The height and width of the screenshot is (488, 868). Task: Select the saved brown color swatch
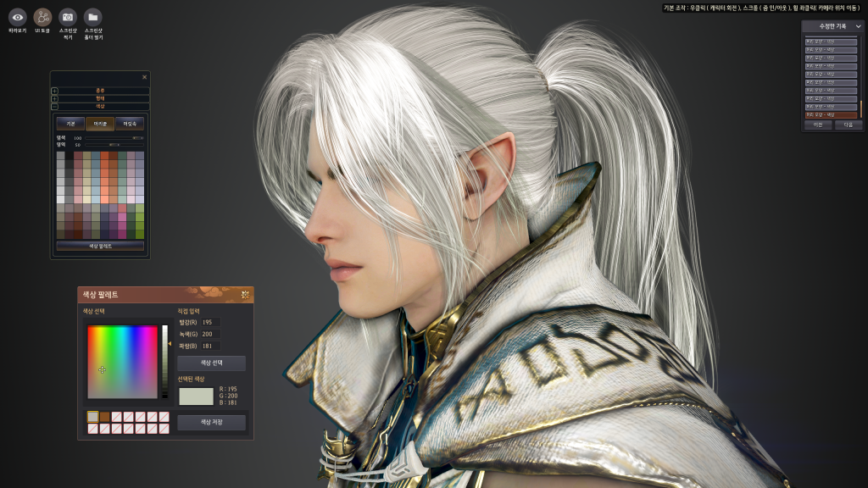pos(104,417)
